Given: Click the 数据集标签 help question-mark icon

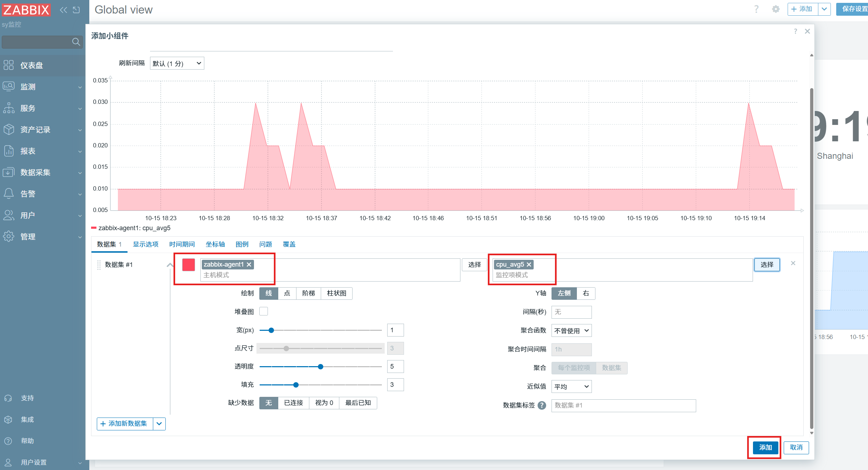Looking at the screenshot, I should pos(542,405).
